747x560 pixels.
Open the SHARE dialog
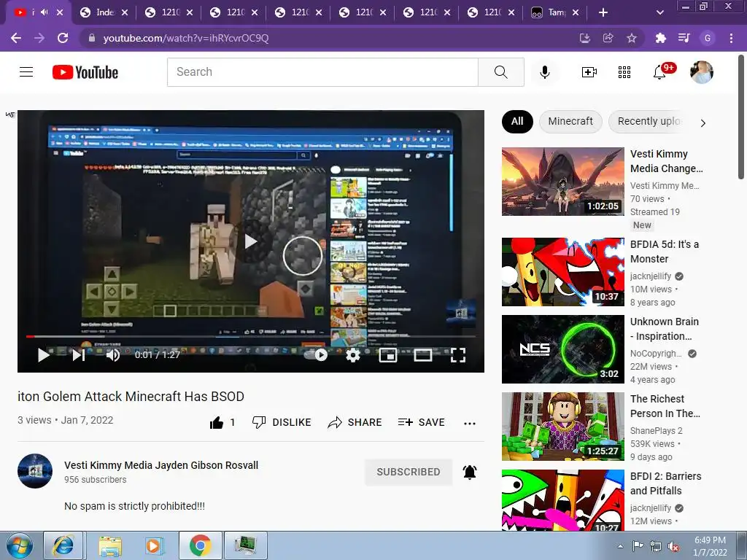coord(355,422)
